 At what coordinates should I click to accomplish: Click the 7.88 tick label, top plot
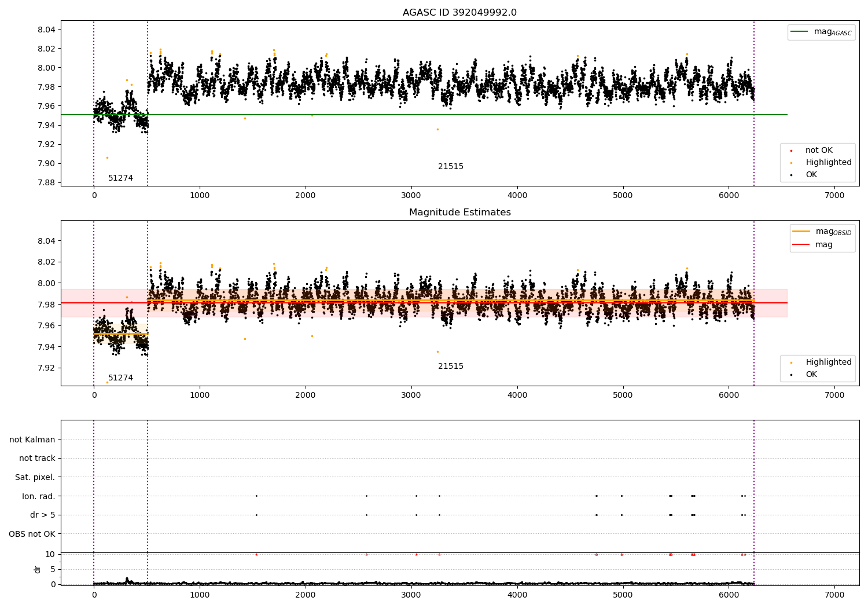point(46,182)
